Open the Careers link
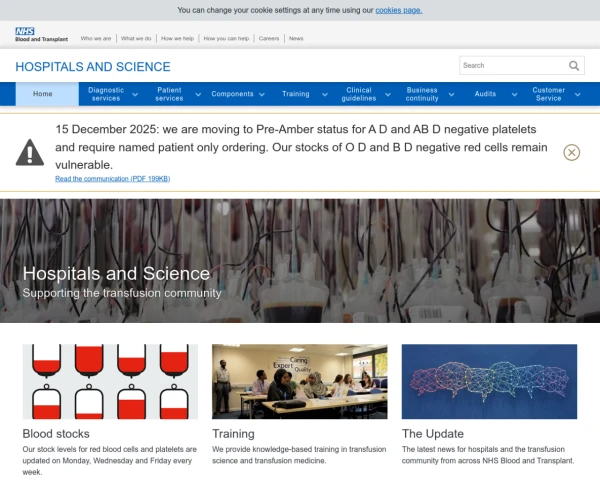Screen dimensions: 600x480 coord(269,38)
